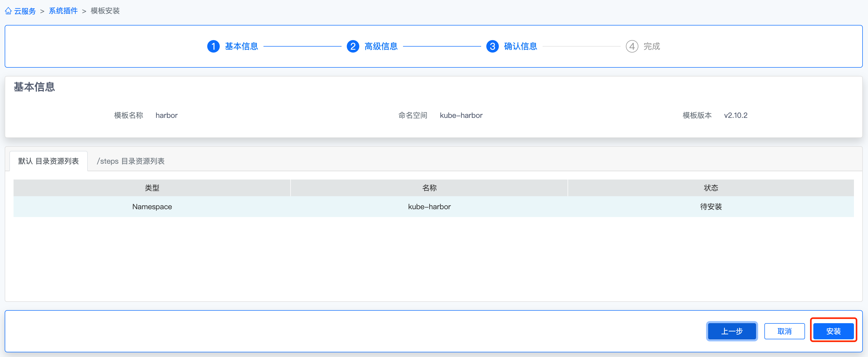Select the 待安装 status cell
Viewport: 868px width, 357px height.
[x=711, y=206]
